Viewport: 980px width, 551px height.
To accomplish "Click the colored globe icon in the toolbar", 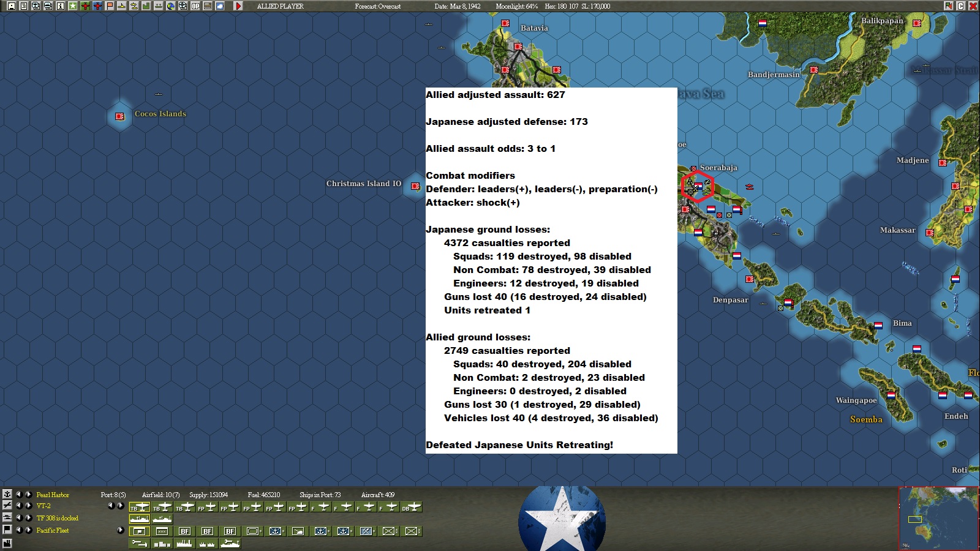I will point(171,6).
